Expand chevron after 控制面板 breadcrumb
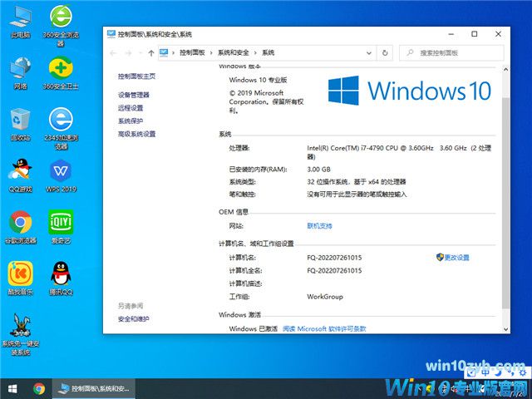The image size is (532, 399). pos(211,53)
